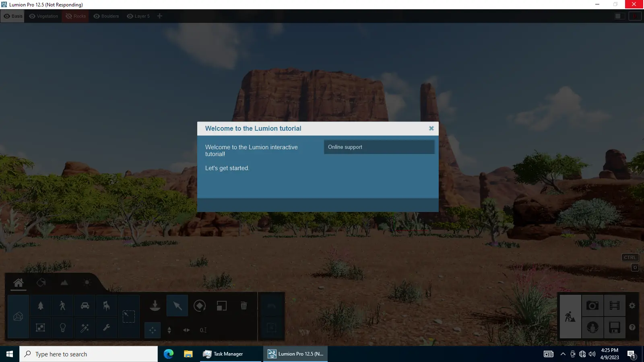Open the Save/Files floppy disk
Screen dimensions: 644x362
615,327
